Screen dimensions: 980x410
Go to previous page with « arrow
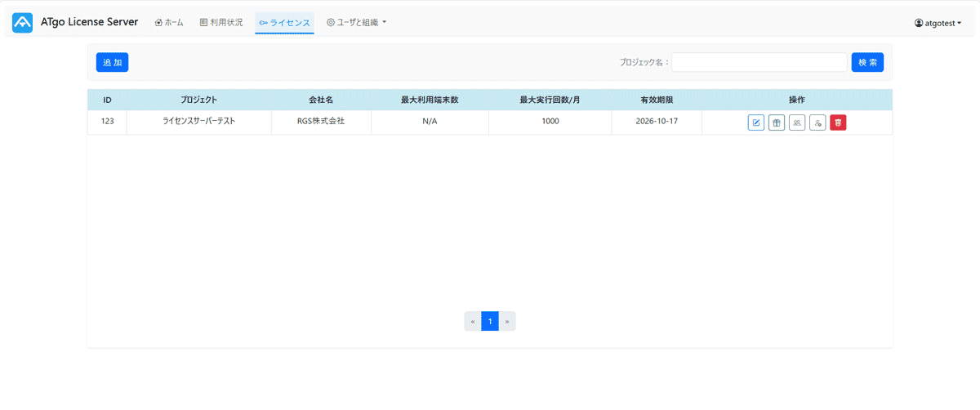coord(473,321)
